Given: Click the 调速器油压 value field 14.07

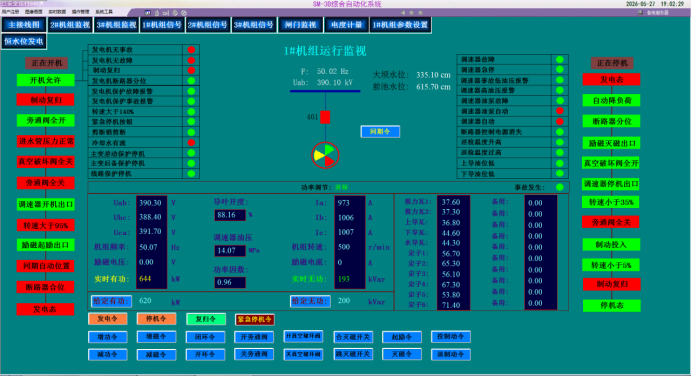Looking at the screenshot, I should pyautogui.click(x=230, y=251).
